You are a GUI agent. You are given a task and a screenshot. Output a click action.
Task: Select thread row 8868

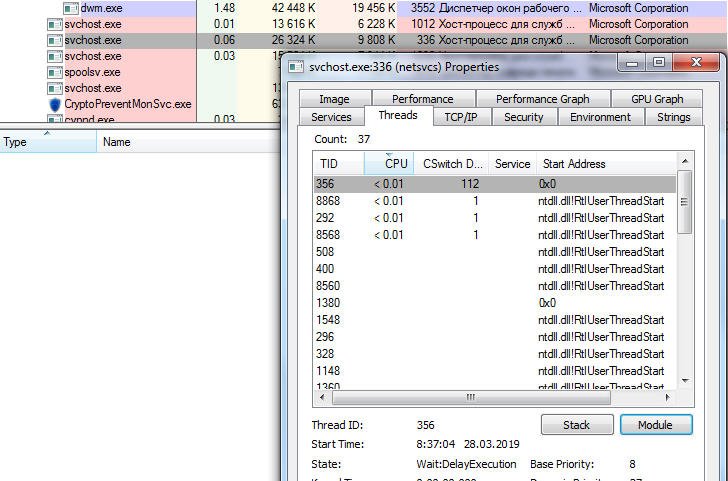pos(495,201)
